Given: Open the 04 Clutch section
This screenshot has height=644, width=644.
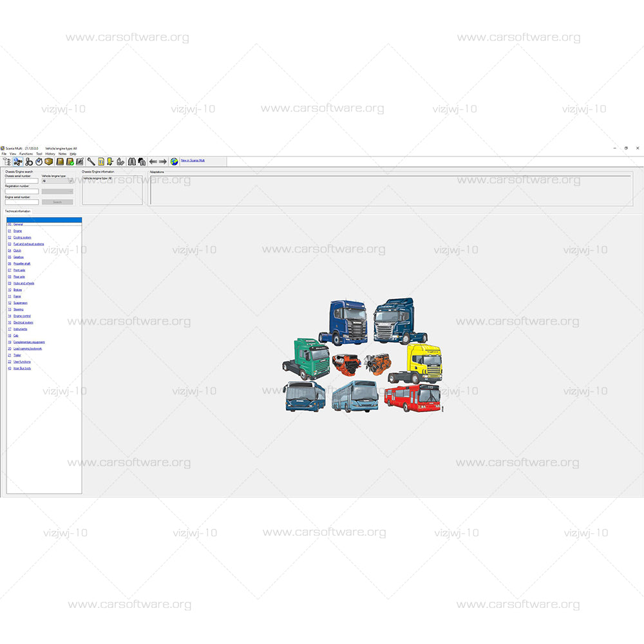Looking at the screenshot, I should (x=14, y=251).
